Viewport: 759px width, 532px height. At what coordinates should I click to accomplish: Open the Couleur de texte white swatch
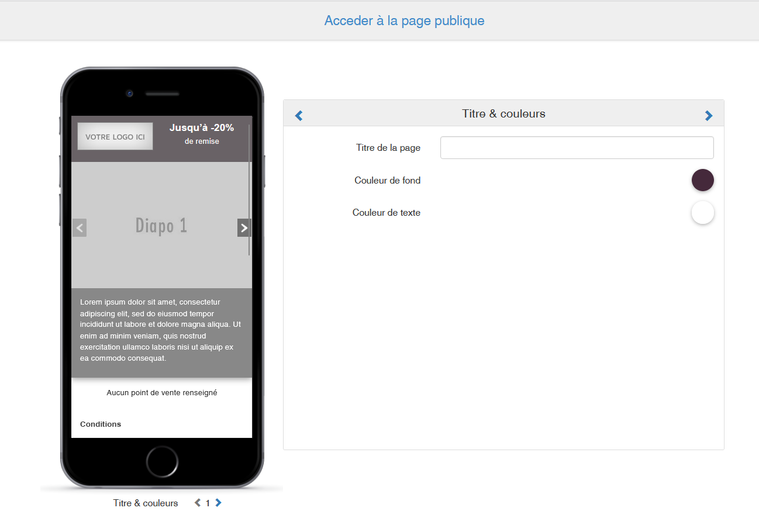[x=702, y=212]
